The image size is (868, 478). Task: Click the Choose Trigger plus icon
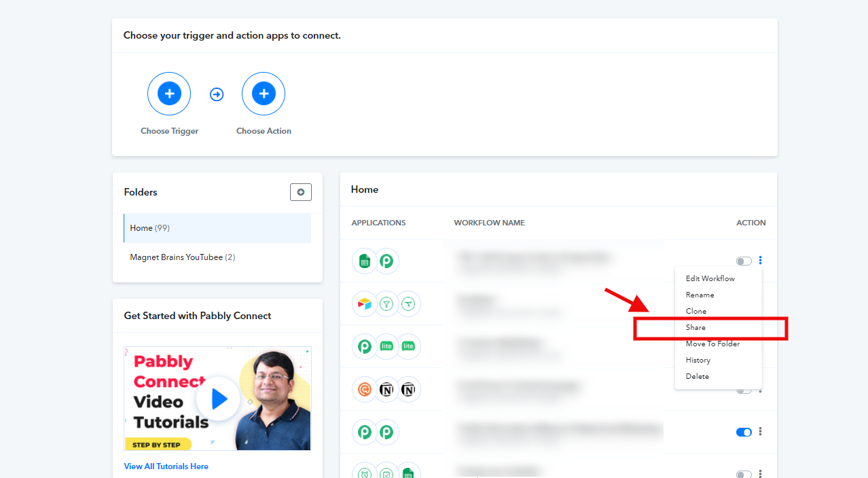(169, 94)
